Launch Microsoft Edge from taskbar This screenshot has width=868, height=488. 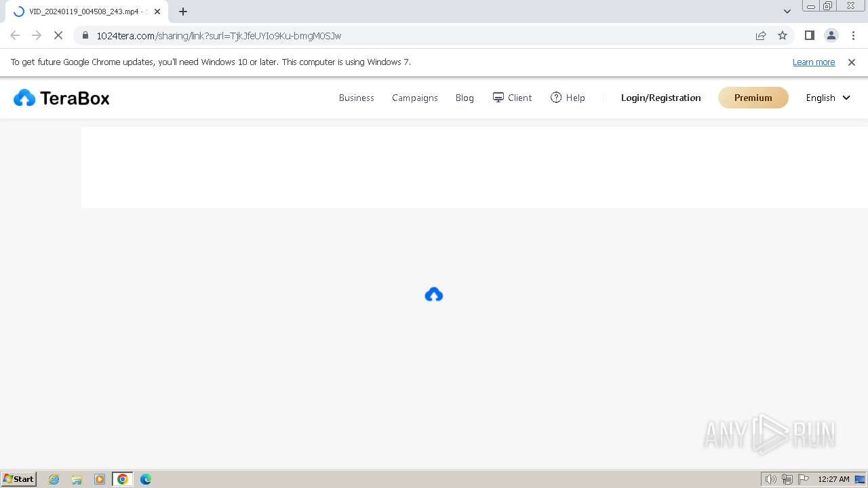(146, 479)
